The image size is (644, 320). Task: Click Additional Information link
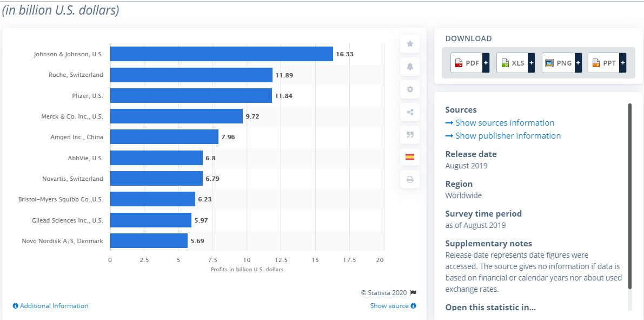point(50,306)
